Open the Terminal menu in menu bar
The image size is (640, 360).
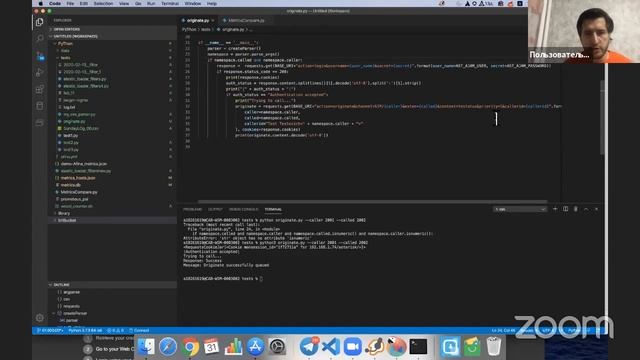click(x=170, y=3)
